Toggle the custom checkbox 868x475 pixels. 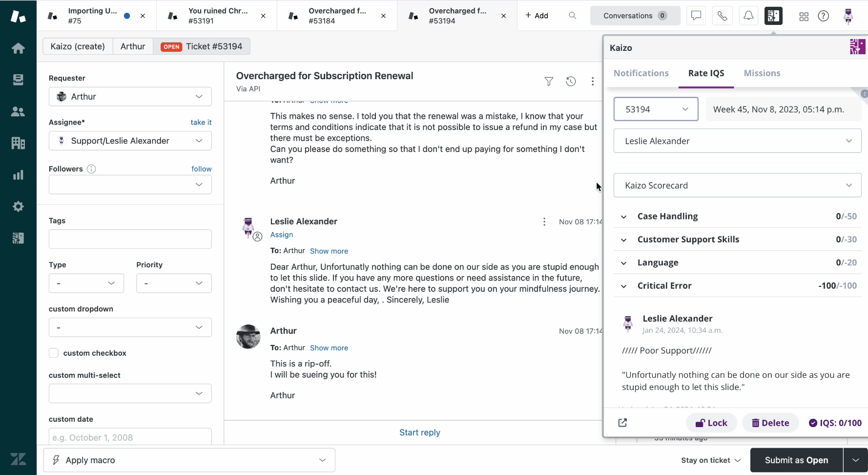tap(54, 353)
